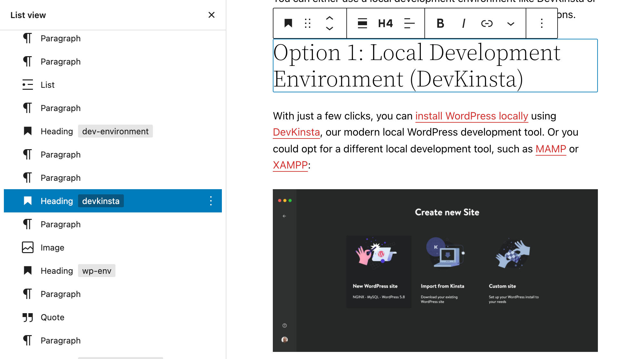Click the Create new Site screenshot image
644x359 pixels.
[x=435, y=270]
